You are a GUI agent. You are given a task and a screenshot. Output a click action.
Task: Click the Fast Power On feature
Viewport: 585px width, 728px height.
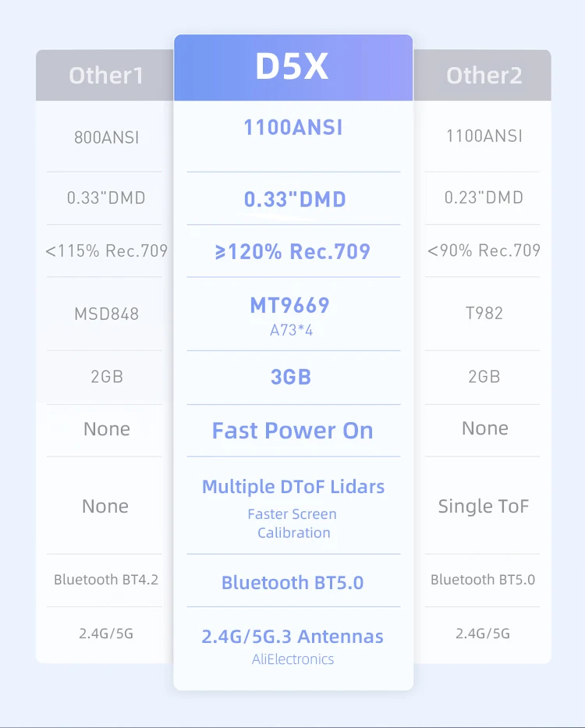292,431
